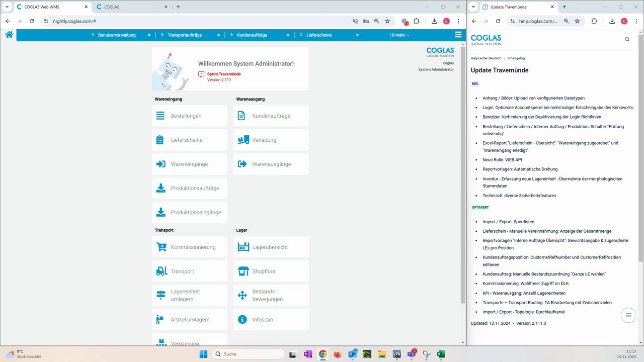Viewport: 644px width, 362px height.
Task: Click extension icon with red badge 2
Action: tap(405, 22)
